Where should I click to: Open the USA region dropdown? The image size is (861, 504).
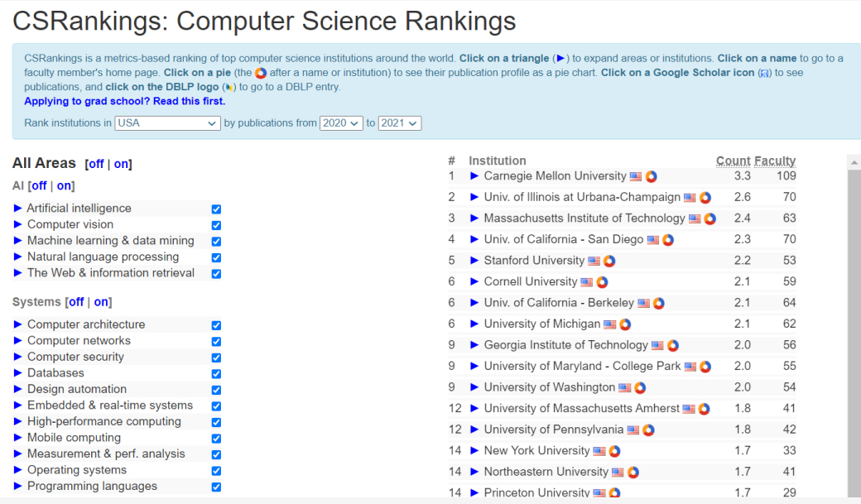click(x=167, y=123)
